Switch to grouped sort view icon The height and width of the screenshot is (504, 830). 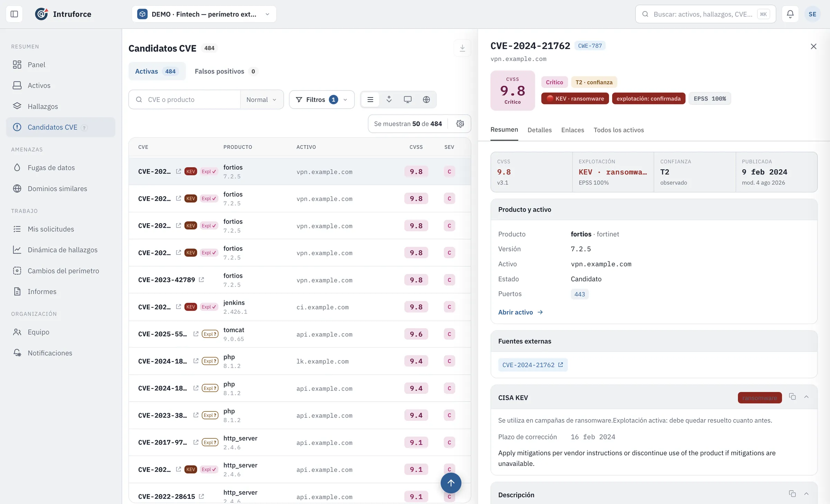[x=389, y=100]
